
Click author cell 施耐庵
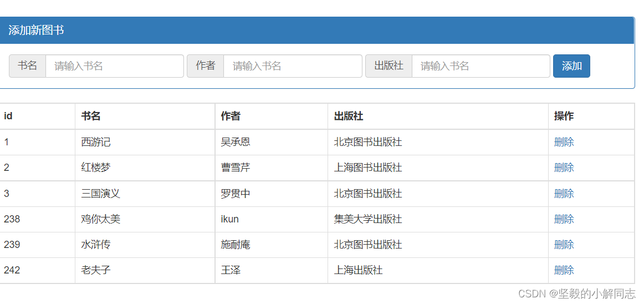[272, 245]
